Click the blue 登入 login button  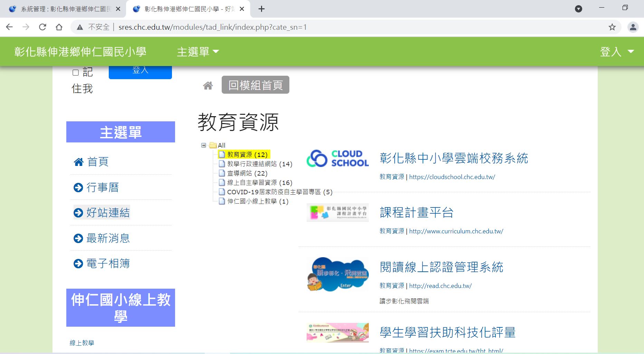click(140, 72)
